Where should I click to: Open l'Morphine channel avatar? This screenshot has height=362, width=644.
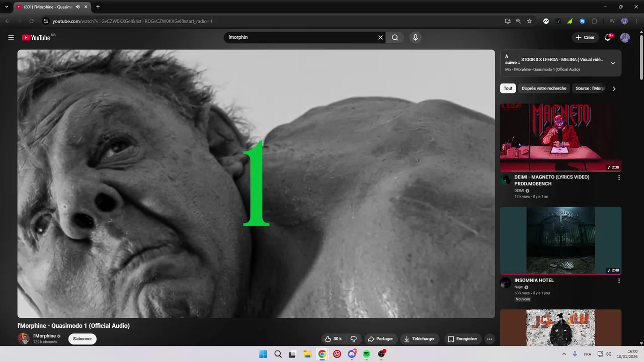pos(24,338)
